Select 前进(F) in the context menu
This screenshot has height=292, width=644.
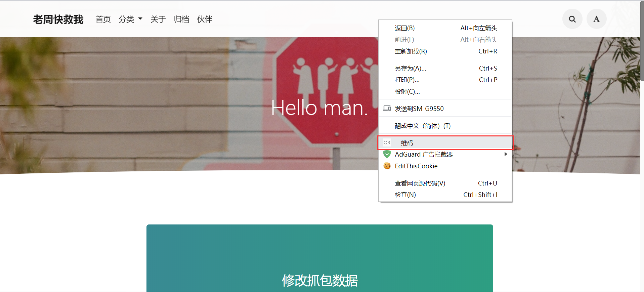[x=445, y=40]
